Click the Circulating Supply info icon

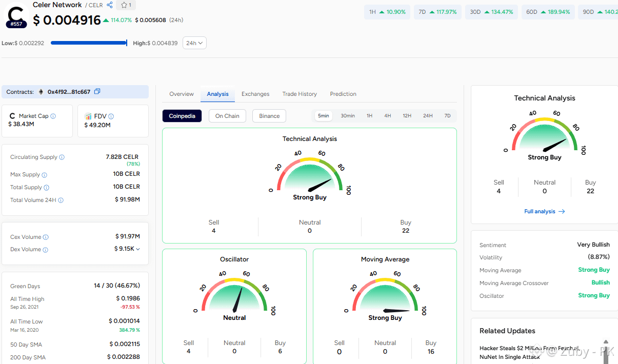coord(62,157)
